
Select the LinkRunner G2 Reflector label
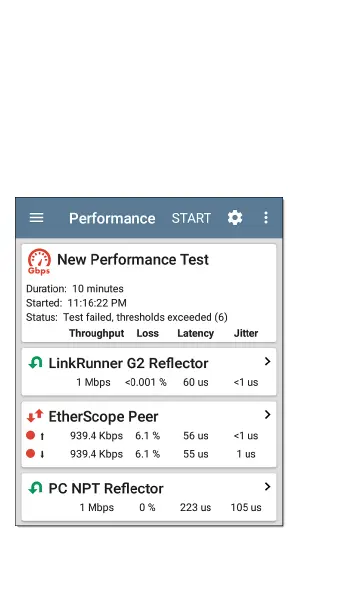tap(128, 363)
